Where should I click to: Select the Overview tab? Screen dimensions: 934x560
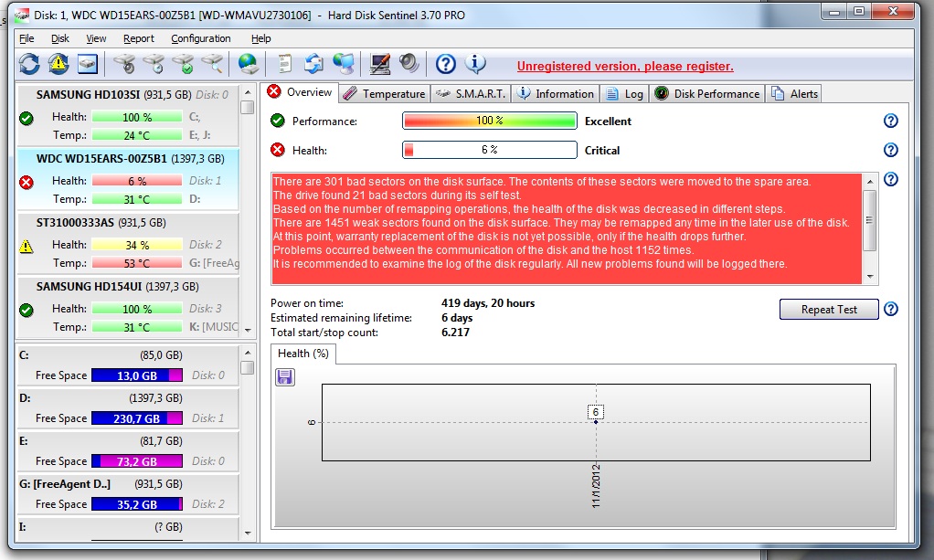tap(299, 92)
